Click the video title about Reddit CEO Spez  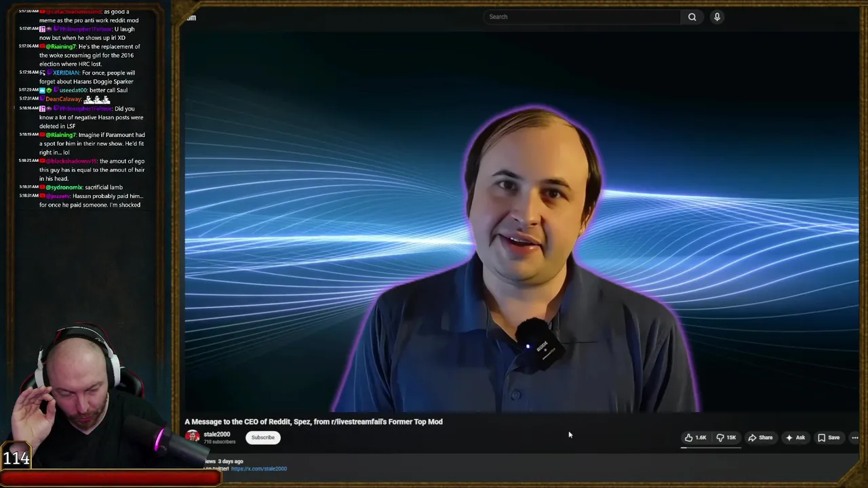(313, 422)
